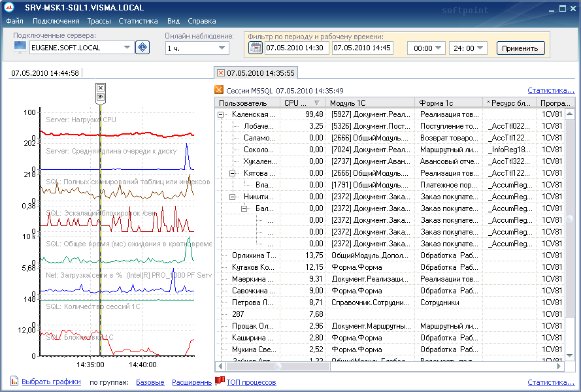This screenshot has width=581, height=392.
Task: Open the calendar filter period icon
Action: coord(255,48)
